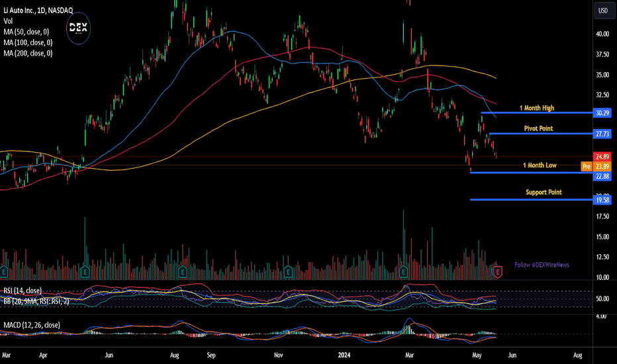Select the MA (200, close, 0) legend
Screen dimensions: 617x364
pyautogui.click(x=28, y=53)
